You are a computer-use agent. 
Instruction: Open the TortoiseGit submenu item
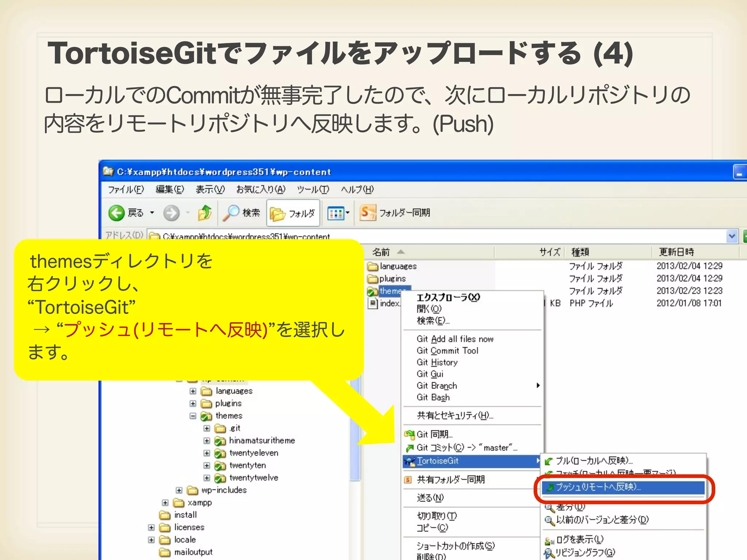tap(438, 461)
